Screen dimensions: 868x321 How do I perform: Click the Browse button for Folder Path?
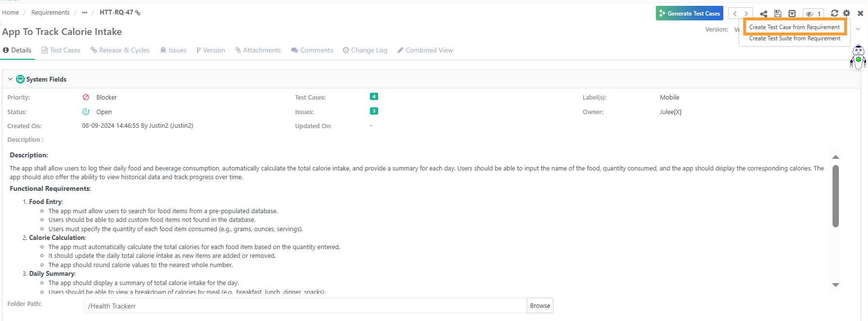pos(540,305)
